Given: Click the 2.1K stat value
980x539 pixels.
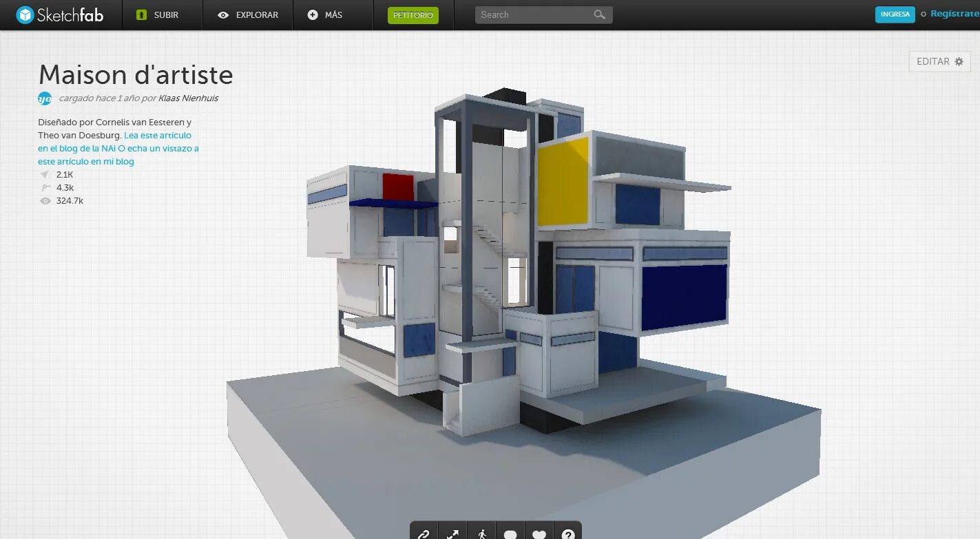Looking at the screenshot, I should (x=65, y=175).
